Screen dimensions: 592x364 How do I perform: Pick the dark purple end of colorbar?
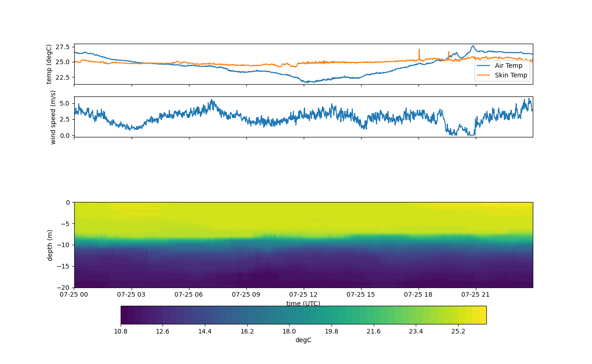point(124,315)
